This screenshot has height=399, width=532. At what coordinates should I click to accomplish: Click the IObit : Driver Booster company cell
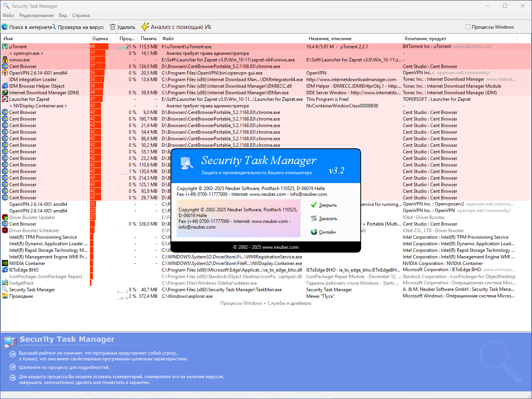tap(424, 217)
